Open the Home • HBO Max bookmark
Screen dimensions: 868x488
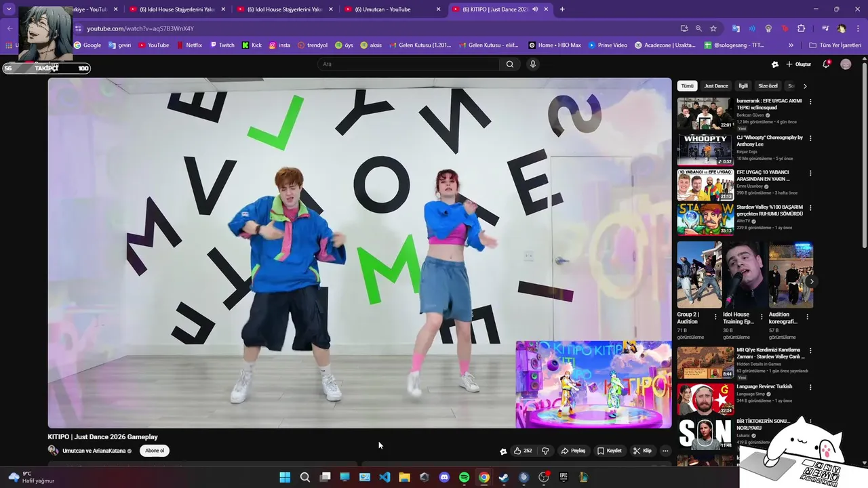tap(555, 45)
